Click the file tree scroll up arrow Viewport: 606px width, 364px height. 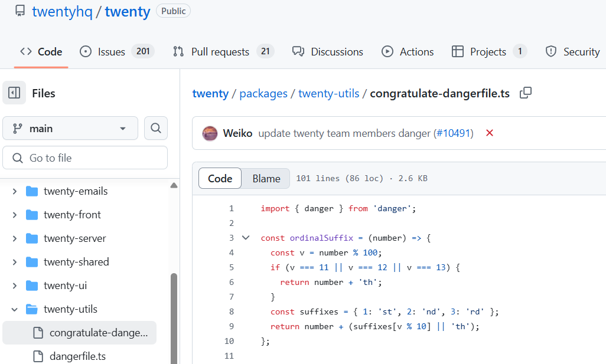point(174,186)
